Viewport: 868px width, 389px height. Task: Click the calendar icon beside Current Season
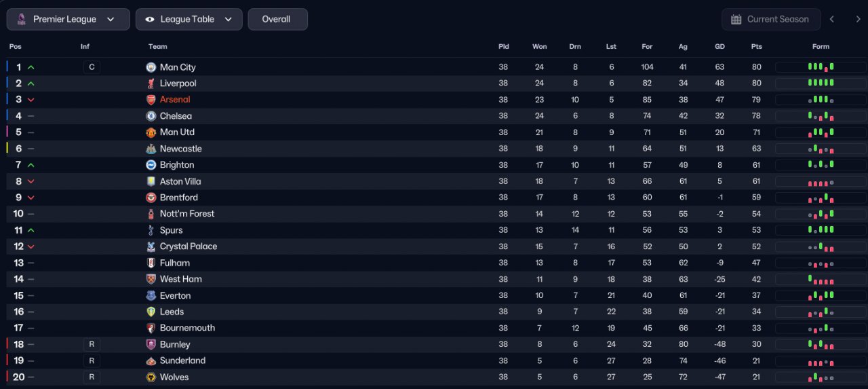[736, 20]
